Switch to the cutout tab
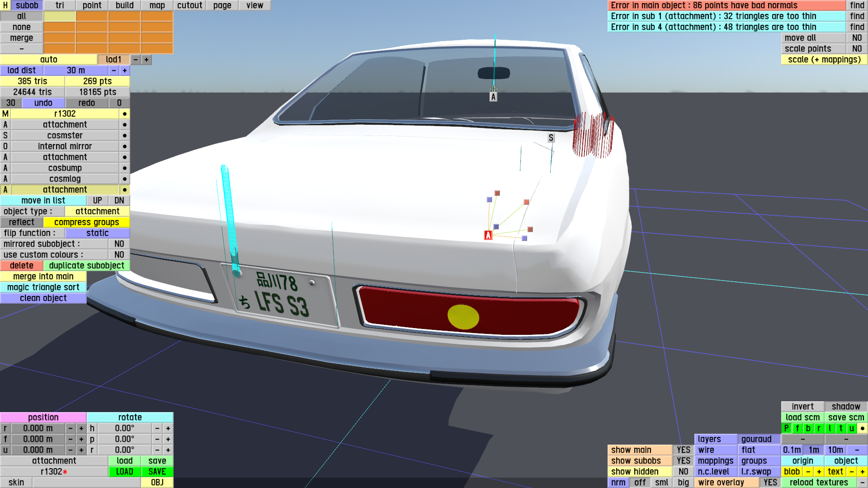 point(189,5)
